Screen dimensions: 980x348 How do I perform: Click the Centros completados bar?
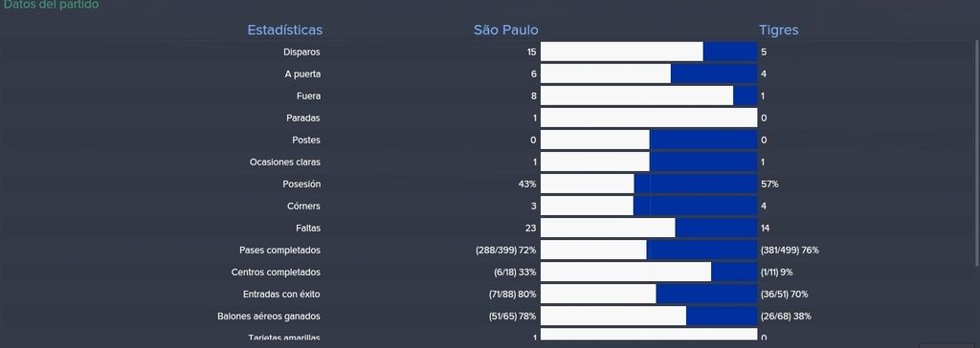point(649,272)
